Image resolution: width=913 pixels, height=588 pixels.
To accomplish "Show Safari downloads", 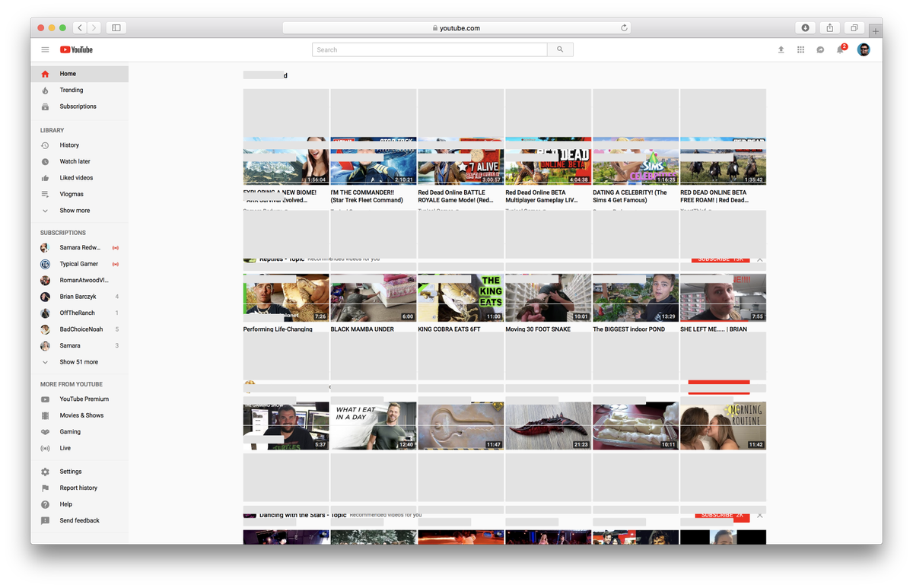I will click(x=805, y=27).
